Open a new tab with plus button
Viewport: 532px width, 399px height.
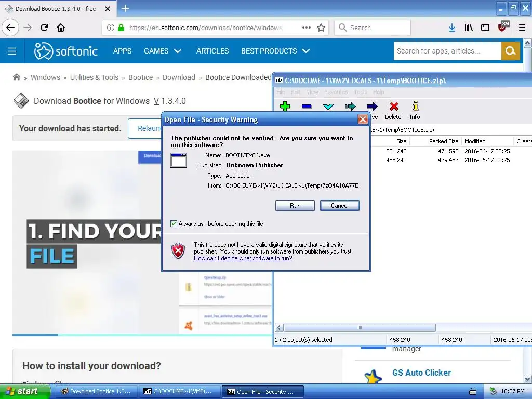coord(125,8)
